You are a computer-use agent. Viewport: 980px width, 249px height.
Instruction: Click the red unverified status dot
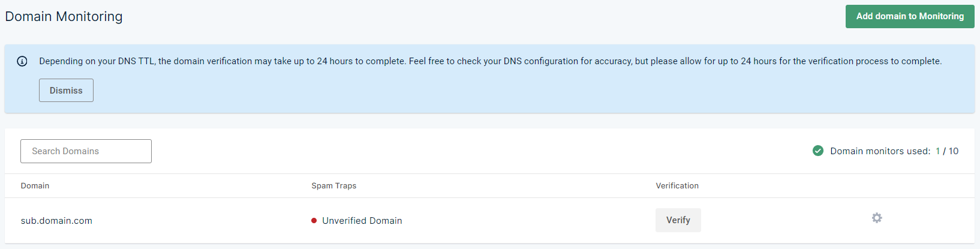pyautogui.click(x=314, y=221)
